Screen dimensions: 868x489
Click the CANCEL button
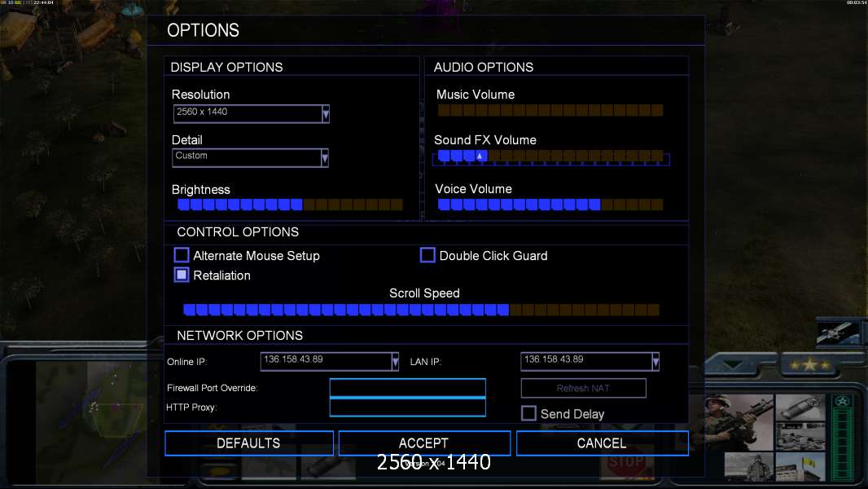[603, 443]
